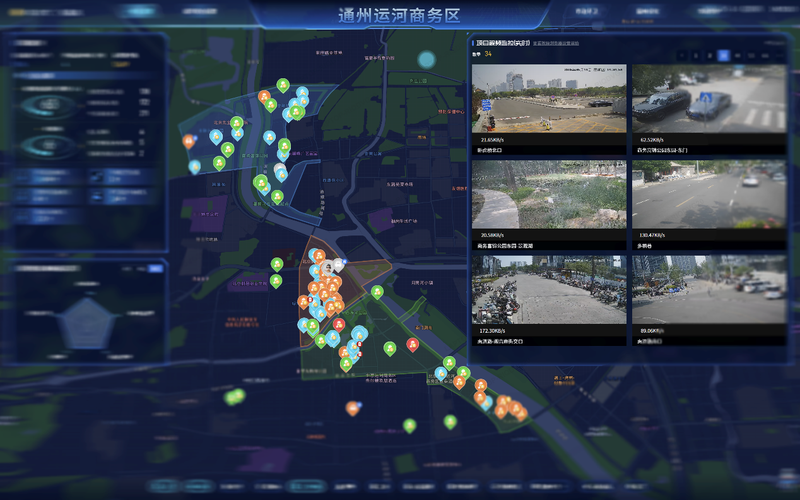Open the underlined link beside the video panel title
This screenshot has height=500, width=800.
coord(556,43)
